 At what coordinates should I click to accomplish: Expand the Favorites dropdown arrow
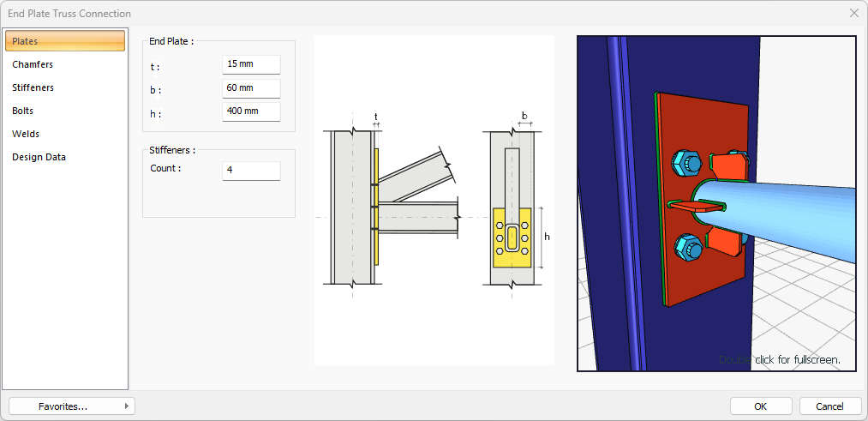(x=127, y=406)
